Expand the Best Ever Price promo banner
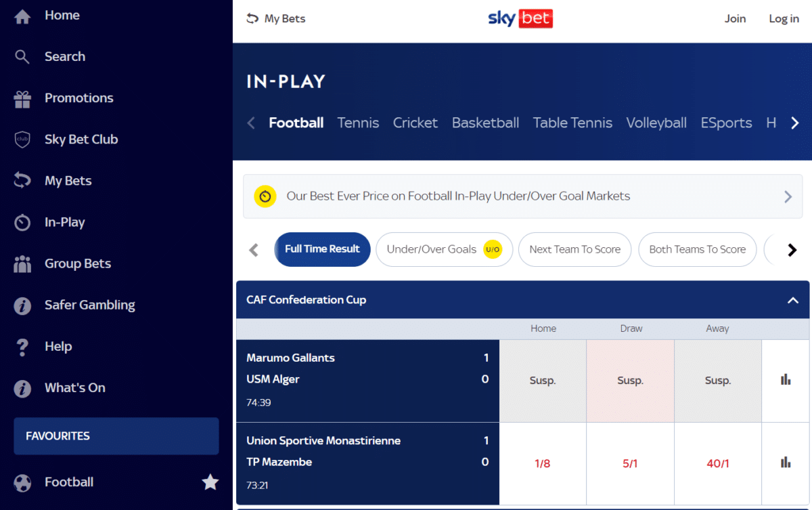This screenshot has height=510, width=812. coord(788,196)
